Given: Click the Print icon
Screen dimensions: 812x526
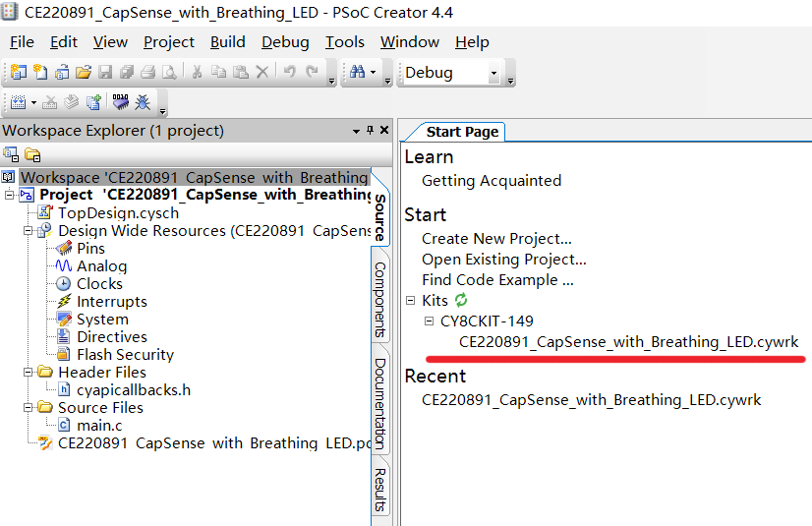Looking at the screenshot, I should click(148, 72).
